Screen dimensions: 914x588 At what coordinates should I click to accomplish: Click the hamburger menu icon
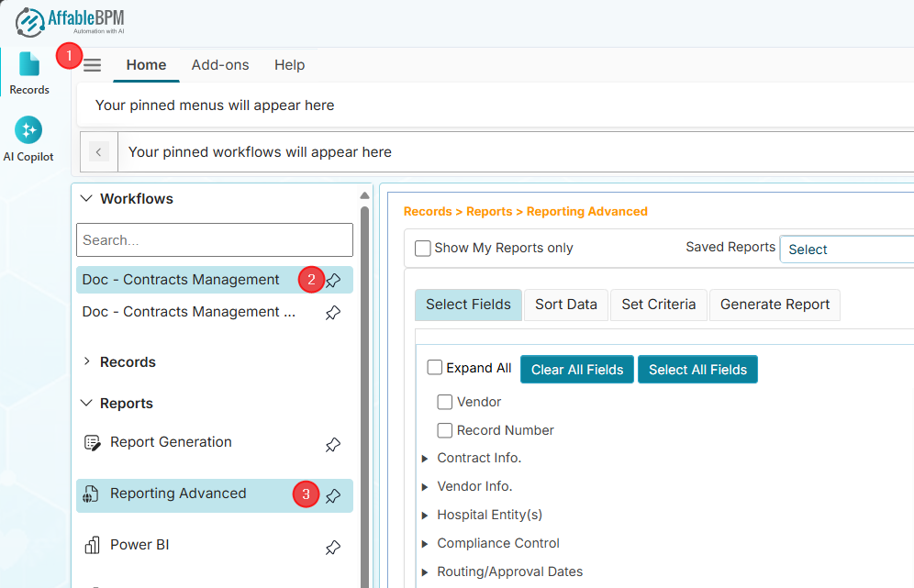[92, 65]
